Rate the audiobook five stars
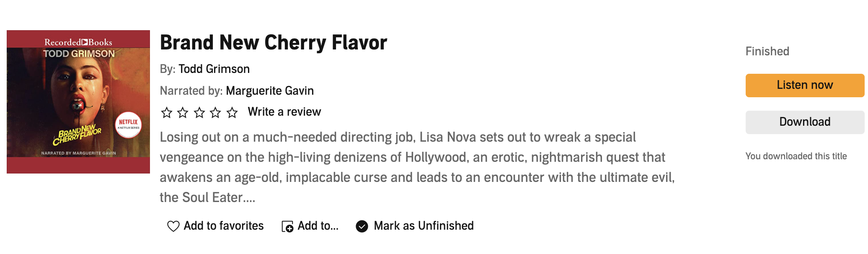The image size is (868, 254). (232, 112)
